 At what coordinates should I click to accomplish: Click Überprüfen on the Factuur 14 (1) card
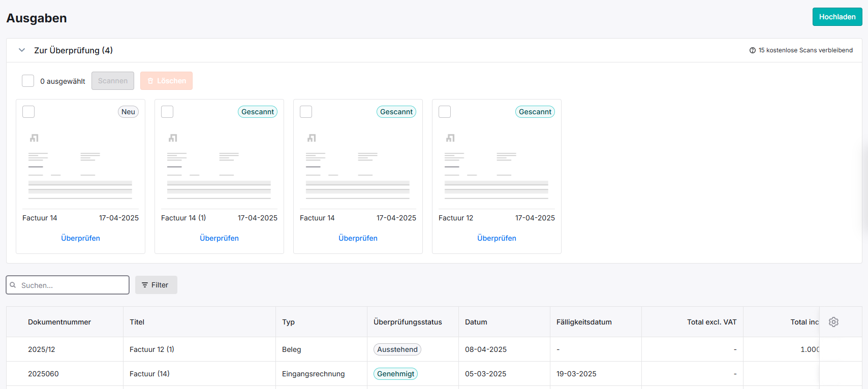click(x=219, y=238)
